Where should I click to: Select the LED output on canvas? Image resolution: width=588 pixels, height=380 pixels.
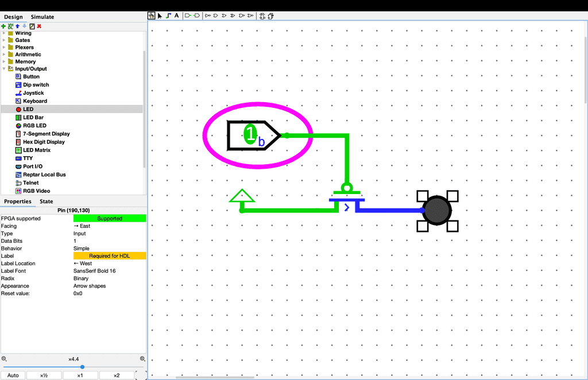coord(438,211)
